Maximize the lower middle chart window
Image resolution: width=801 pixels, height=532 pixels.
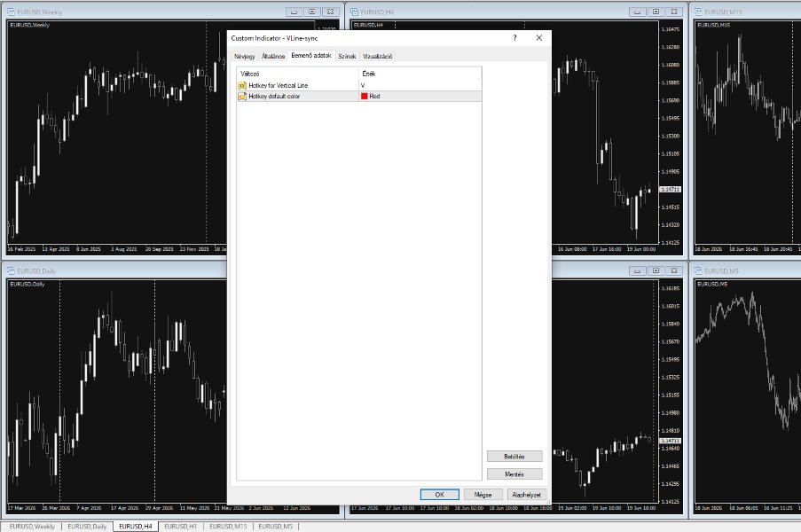656,270
